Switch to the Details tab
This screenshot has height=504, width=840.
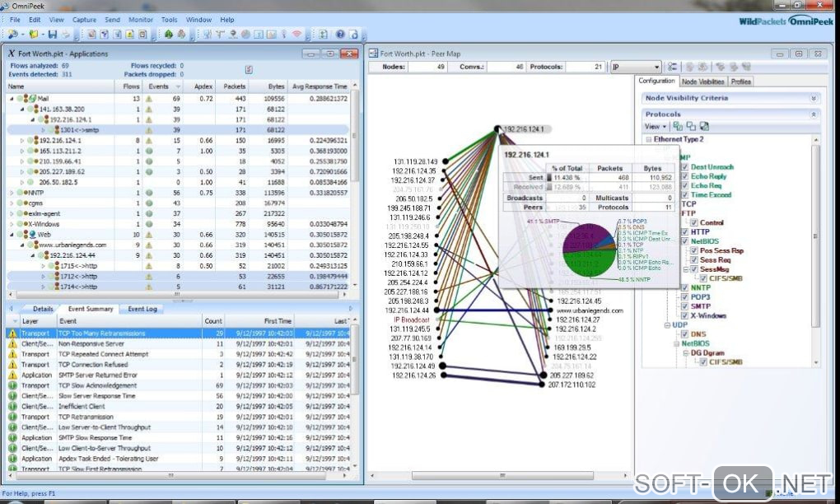(43, 309)
